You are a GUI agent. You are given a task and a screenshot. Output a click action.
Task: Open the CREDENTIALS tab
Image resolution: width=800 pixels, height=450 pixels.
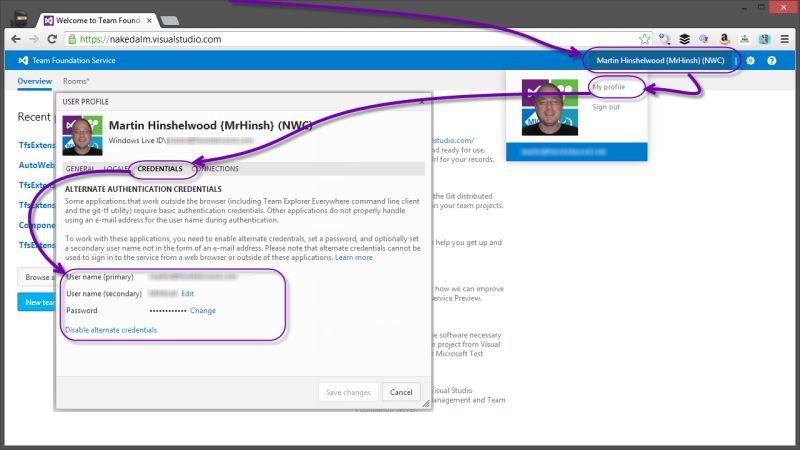pyautogui.click(x=160, y=169)
